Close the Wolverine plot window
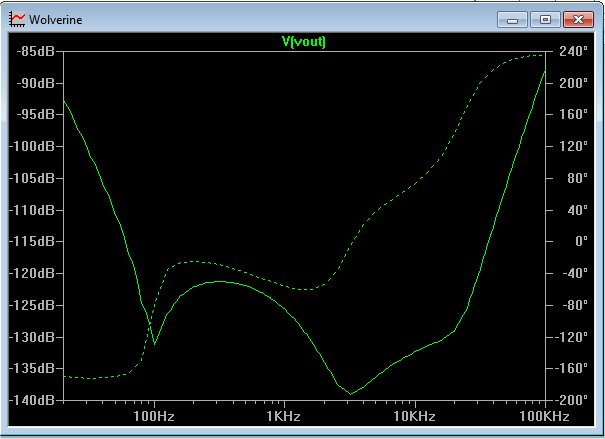The image size is (605, 439). click(578, 20)
